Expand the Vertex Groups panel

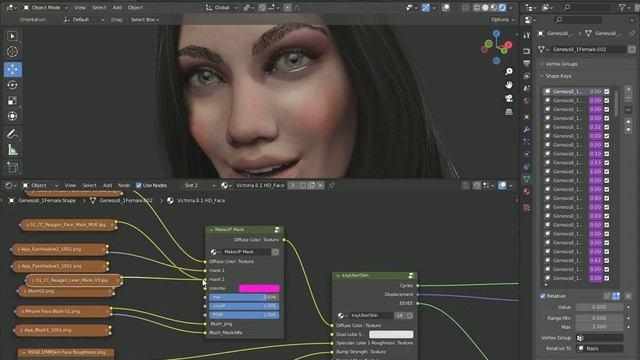coord(561,64)
